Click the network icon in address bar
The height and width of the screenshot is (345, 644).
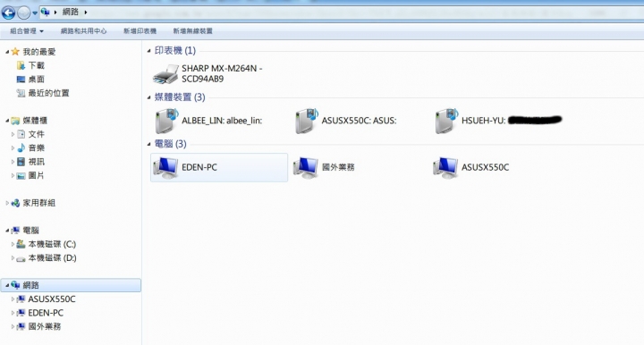click(46, 13)
